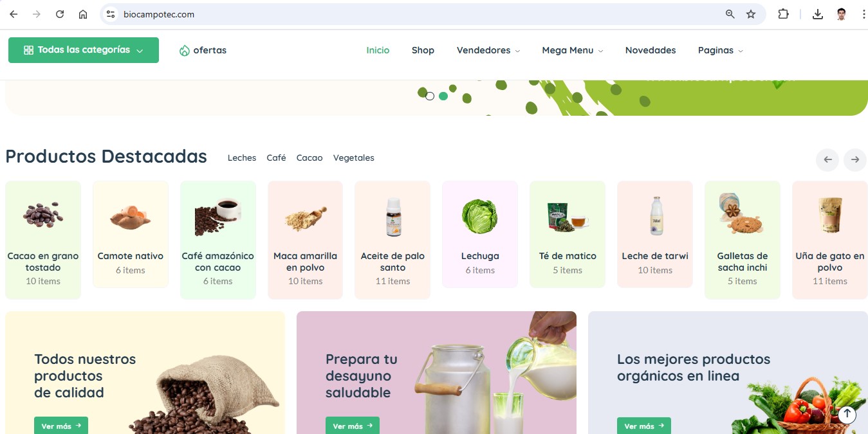
Task: Expand the Vendedores menu dropdown
Action: pos(488,50)
